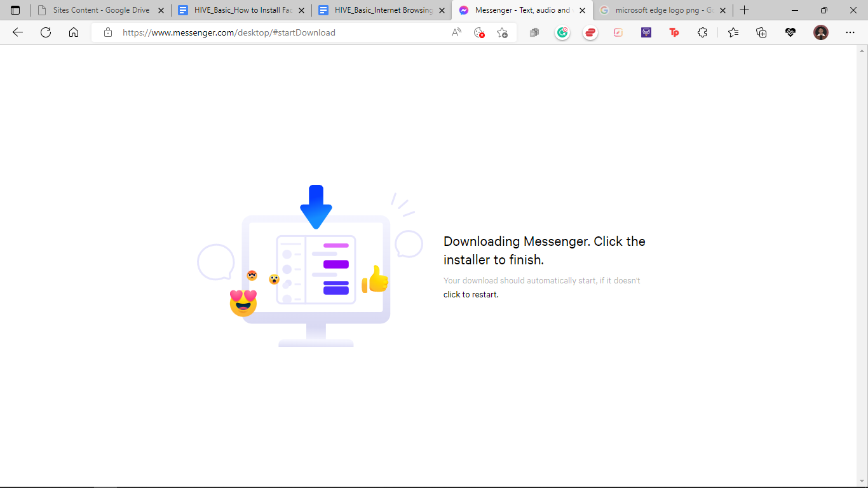Screen dimensions: 868x488
Task: Open the Collections panel
Action: click(x=761, y=32)
